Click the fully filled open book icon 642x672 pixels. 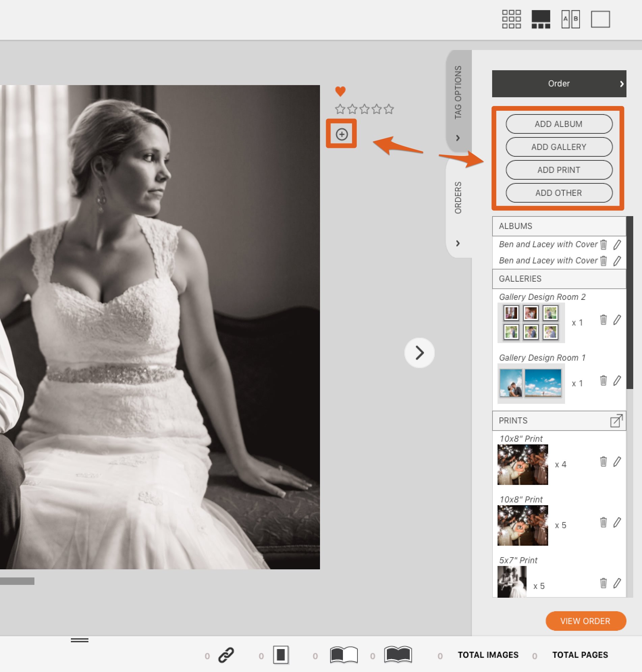point(398,654)
